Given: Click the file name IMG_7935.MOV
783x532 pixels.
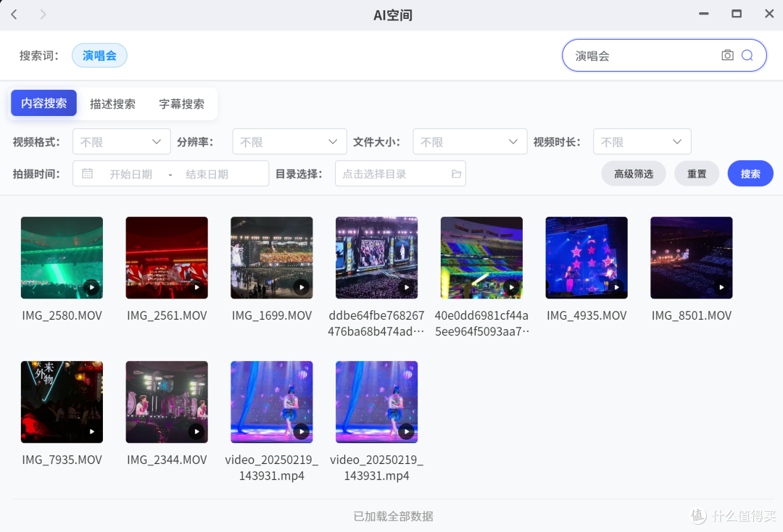Looking at the screenshot, I should [62, 460].
